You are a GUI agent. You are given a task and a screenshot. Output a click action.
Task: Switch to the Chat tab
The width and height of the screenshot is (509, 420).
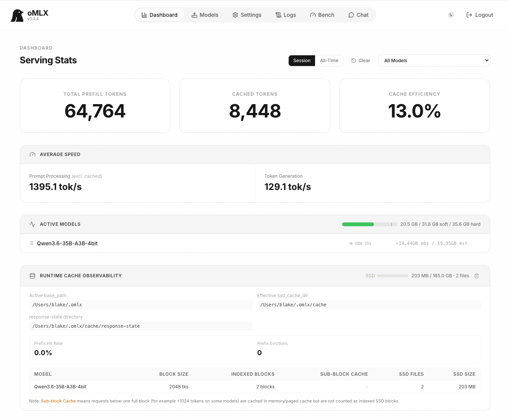pos(358,15)
